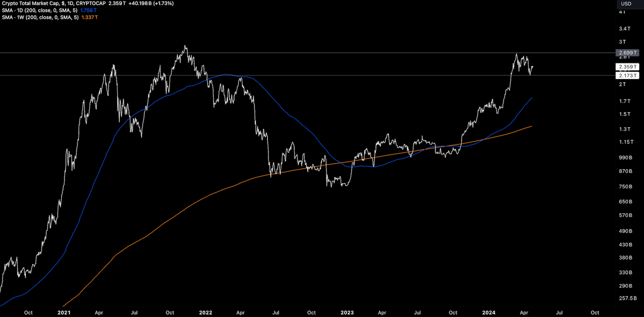Screen dimensions: 644x317
Task: Click the 2.359T current price label
Action: [628, 67]
